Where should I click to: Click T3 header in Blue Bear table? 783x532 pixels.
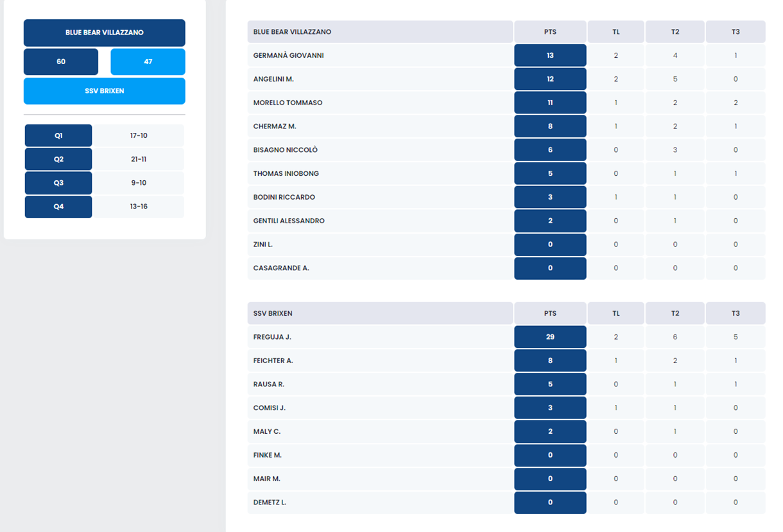(735, 31)
